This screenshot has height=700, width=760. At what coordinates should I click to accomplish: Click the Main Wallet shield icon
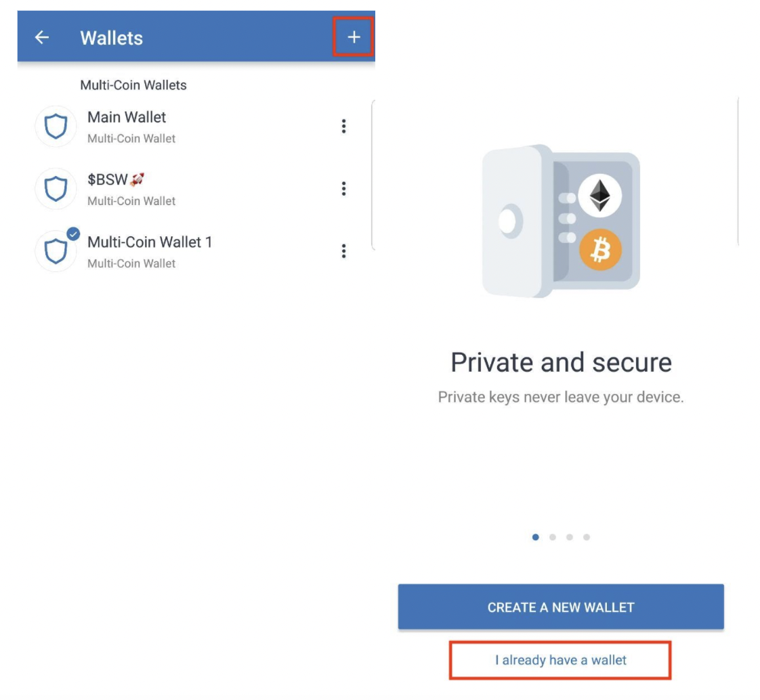point(56,126)
